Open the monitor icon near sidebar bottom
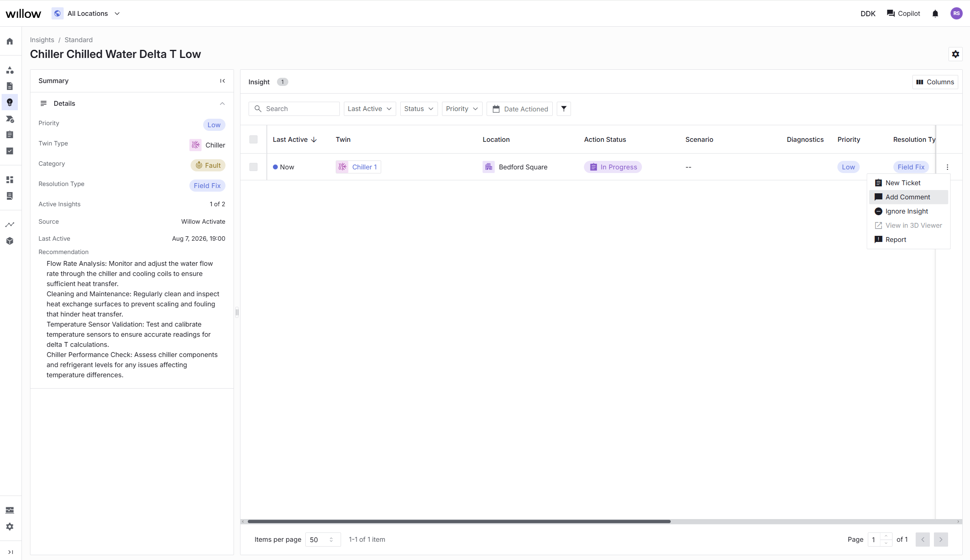This screenshot has width=970, height=560. [x=10, y=510]
